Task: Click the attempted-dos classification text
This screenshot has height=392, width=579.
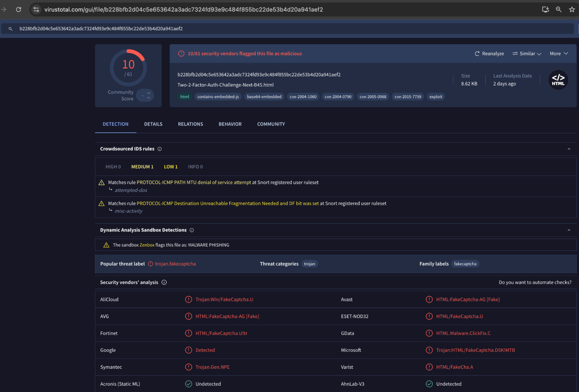Action: tap(131, 190)
